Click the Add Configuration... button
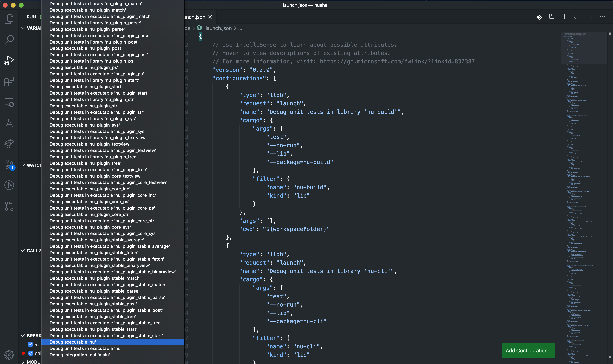This screenshot has height=364, width=613. coord(528,350)
